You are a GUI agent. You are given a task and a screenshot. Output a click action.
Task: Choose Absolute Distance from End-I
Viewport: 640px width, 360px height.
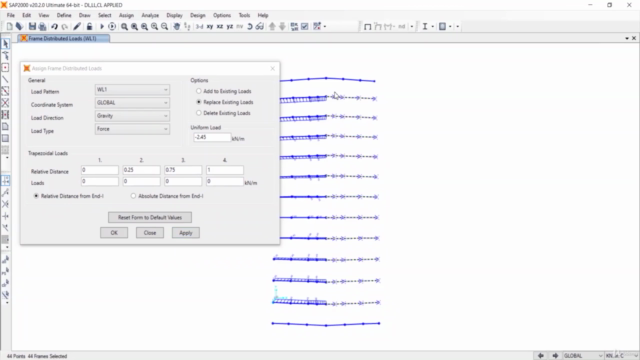167,196
